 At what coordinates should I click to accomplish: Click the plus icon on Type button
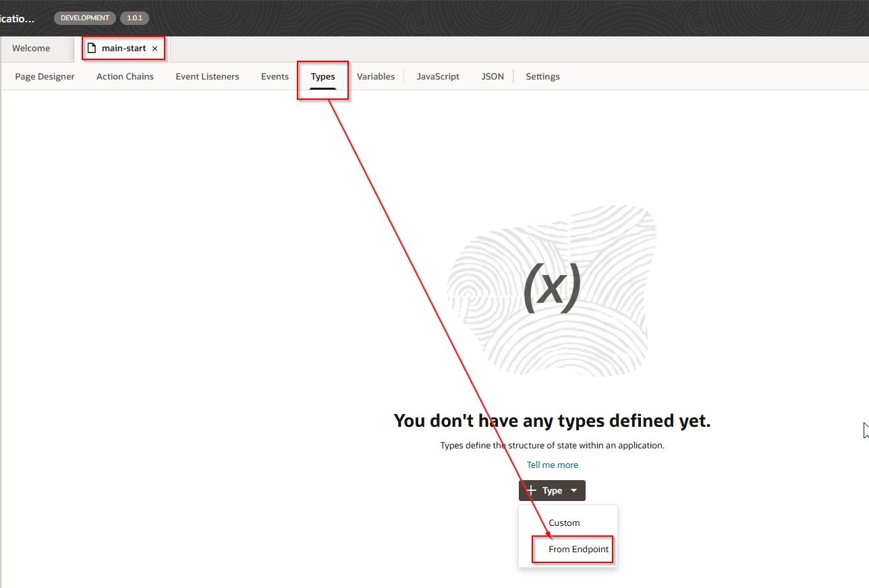(532, 490)
